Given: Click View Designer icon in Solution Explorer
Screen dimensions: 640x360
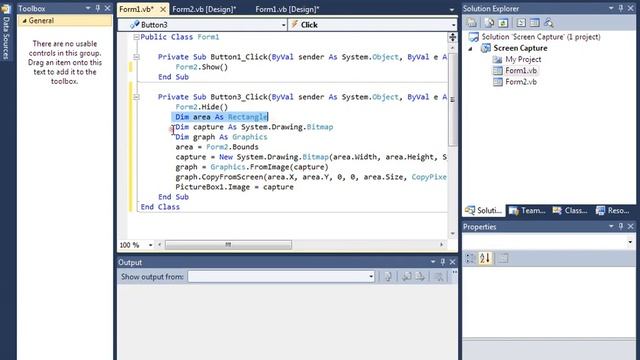Looking at the screenshot, I should 534,23.
